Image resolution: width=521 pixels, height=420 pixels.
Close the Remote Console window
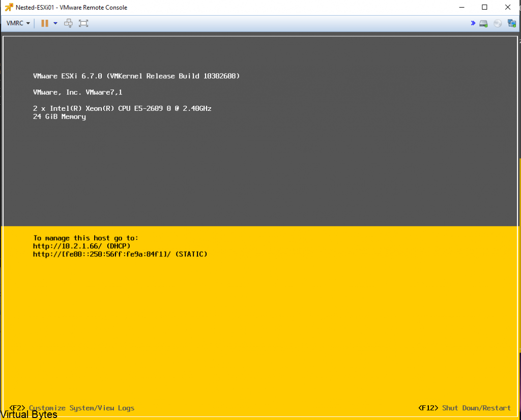click(x=508, y=7)
